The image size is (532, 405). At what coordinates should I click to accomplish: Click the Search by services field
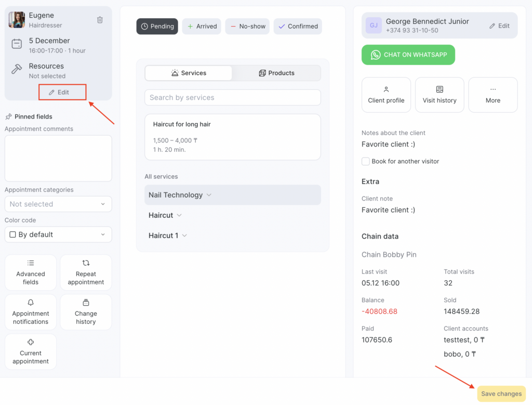[x=232, y=98]
